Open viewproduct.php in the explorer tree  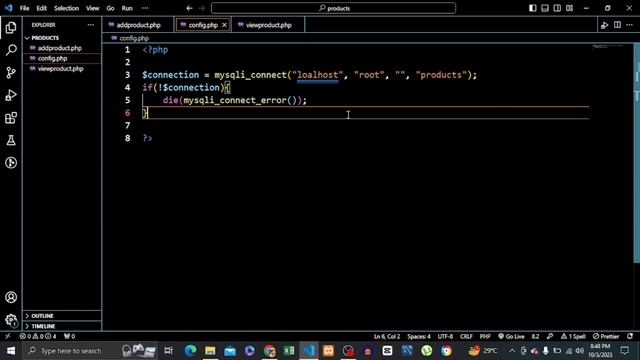click(62, 69)
